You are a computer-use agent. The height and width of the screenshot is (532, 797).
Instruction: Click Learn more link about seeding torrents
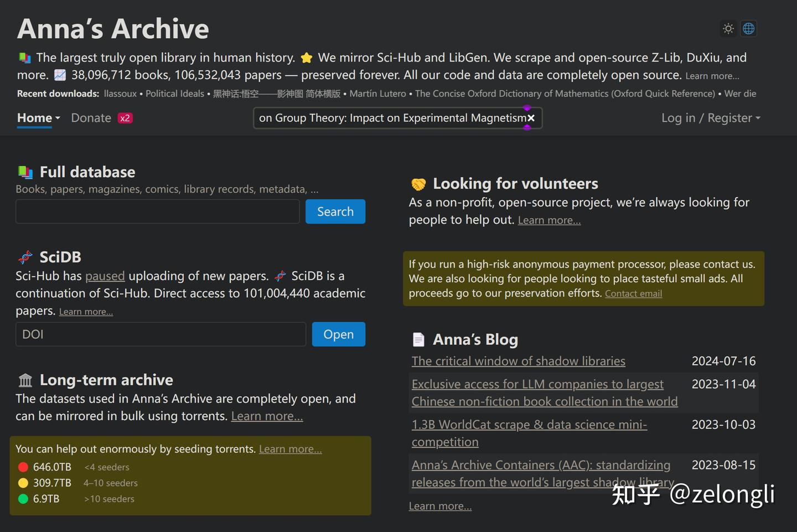point(290,449)
